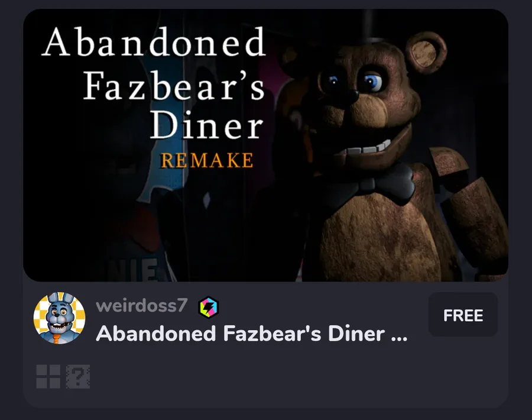Click the question mark platform icon
The image size is (532, 420).
(78, 377)
